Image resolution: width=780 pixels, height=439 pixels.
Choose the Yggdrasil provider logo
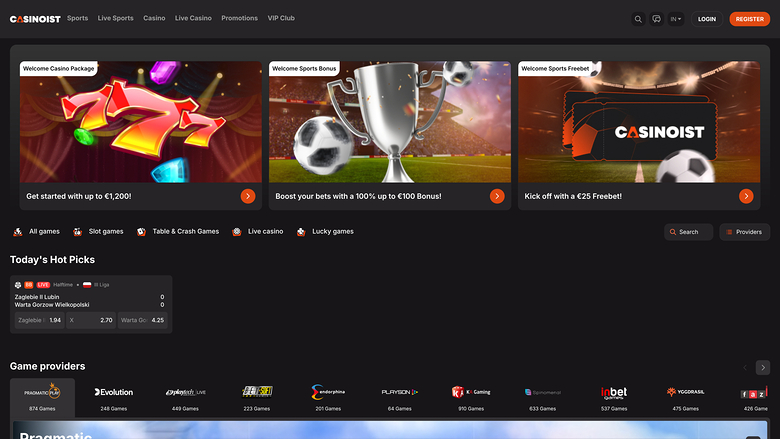(x=685, y=393)
